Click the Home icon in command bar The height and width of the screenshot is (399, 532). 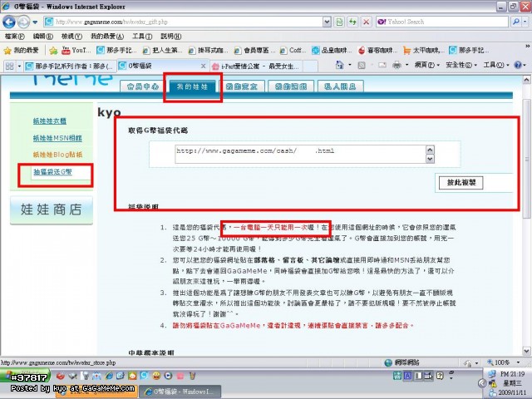click(x=339, y=65)
